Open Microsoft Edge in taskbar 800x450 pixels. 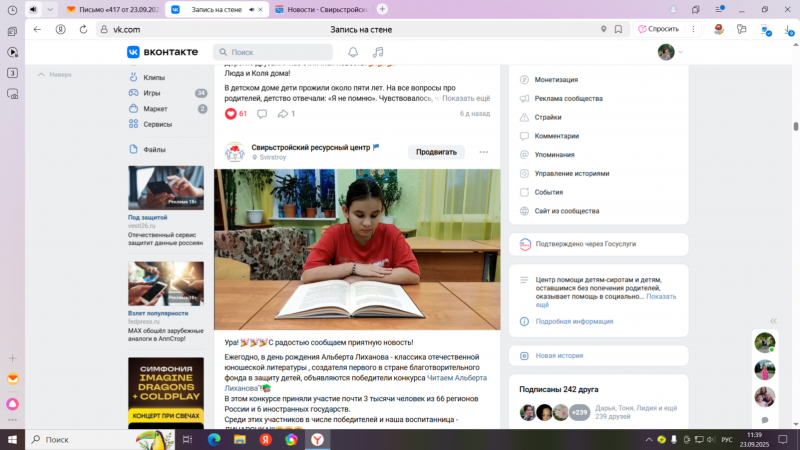coord(214,439)
